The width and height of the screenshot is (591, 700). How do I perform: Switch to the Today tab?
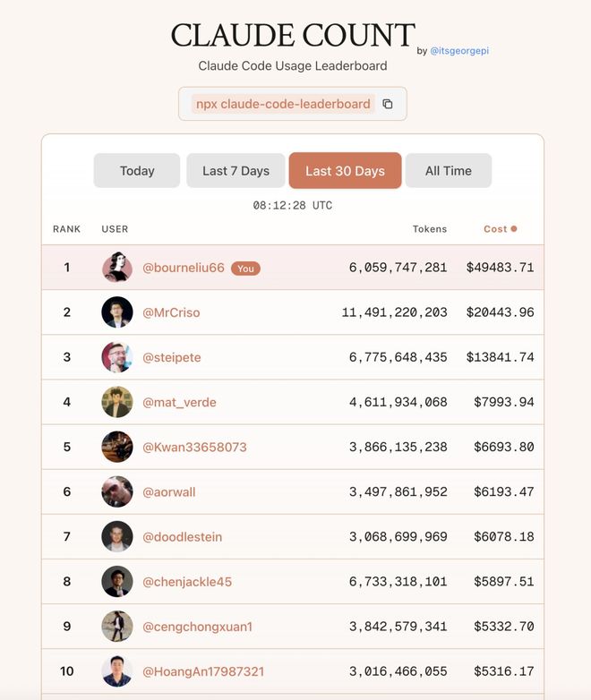point(137,171)
